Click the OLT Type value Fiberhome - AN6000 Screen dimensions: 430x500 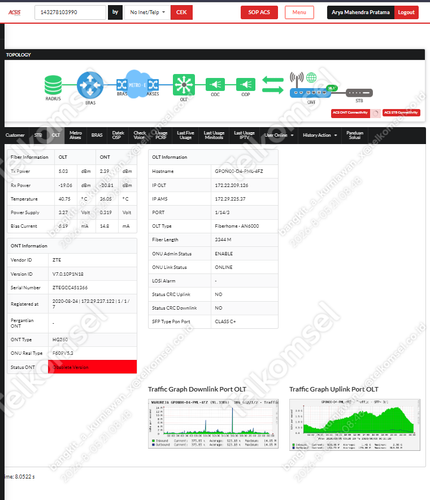click(237, 226)
